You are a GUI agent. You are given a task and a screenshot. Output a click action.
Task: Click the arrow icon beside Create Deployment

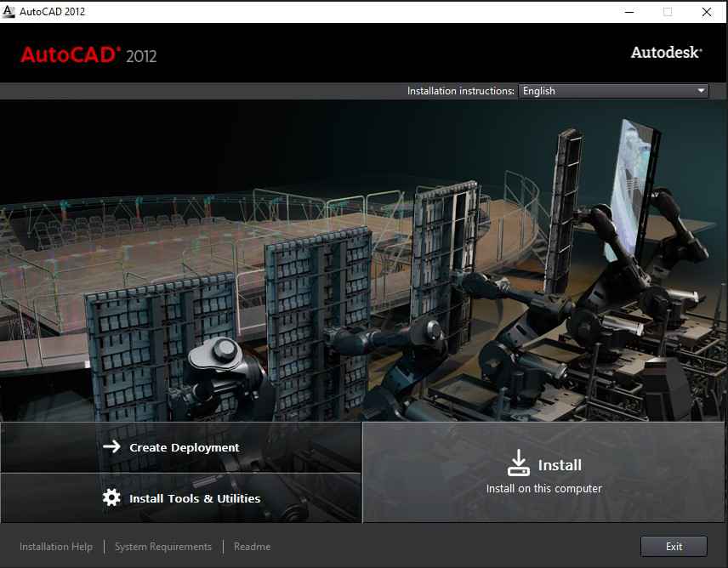click(111, 447)
